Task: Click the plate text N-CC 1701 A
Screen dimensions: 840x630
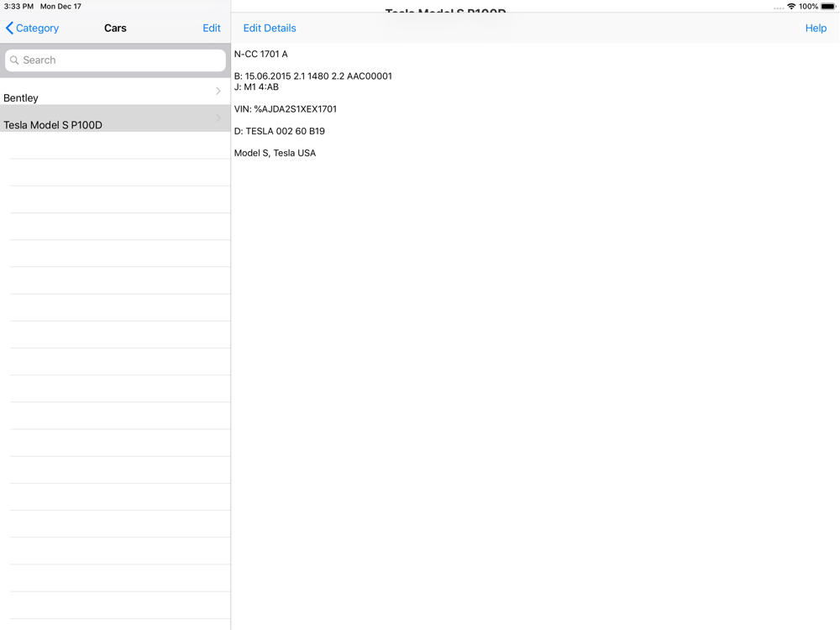Action: [261, 54]
